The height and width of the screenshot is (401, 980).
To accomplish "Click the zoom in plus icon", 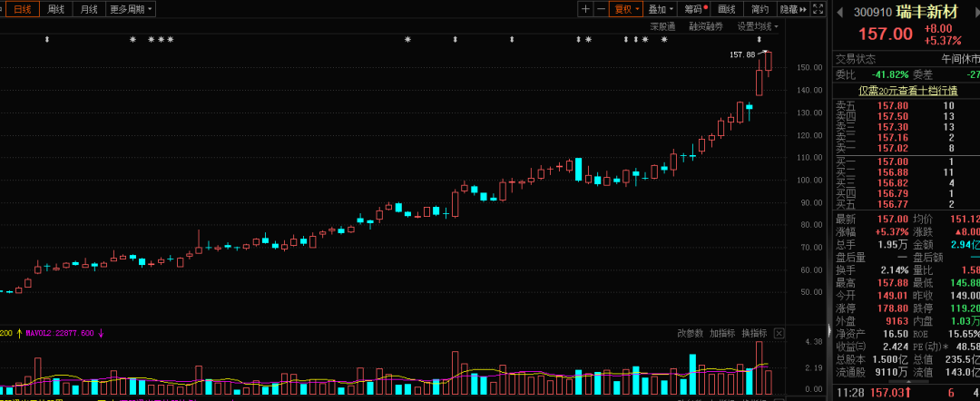I will tap(585, 9).
